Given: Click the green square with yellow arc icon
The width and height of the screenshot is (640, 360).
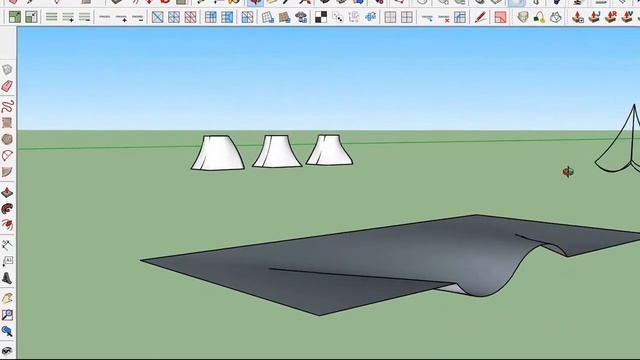Looking at the screenshot, I should (539, 17).
